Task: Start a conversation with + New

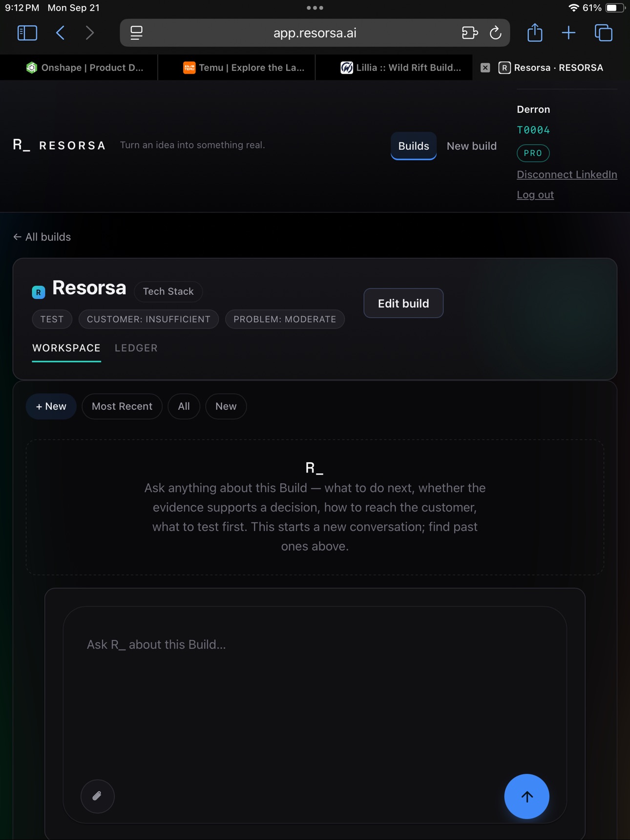Action: [x=51, y=406]
